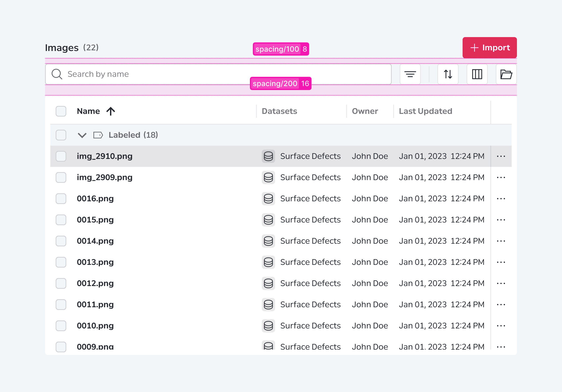Click dataset icon in 0013.png row
Screen dimensions: 562x392
(x=268, y=262)
